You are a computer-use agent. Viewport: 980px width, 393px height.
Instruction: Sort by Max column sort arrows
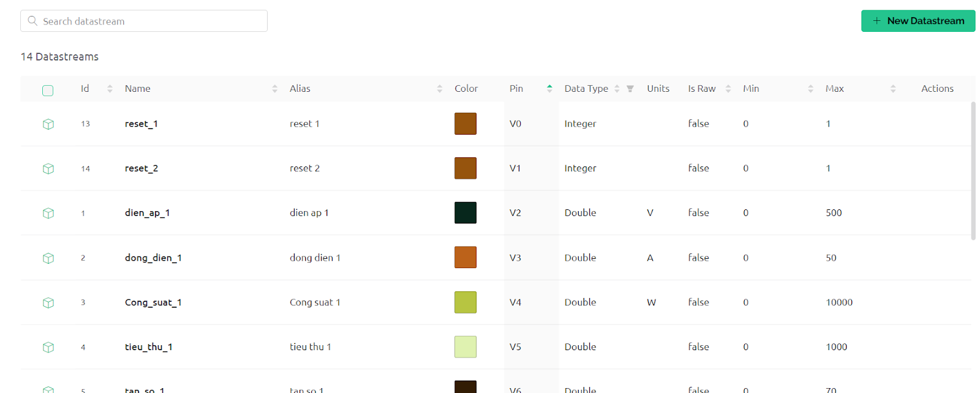click(893, 89)
